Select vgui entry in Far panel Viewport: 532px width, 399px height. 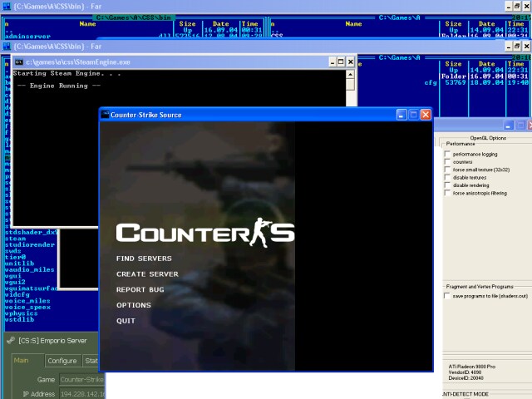click(13, 276)
